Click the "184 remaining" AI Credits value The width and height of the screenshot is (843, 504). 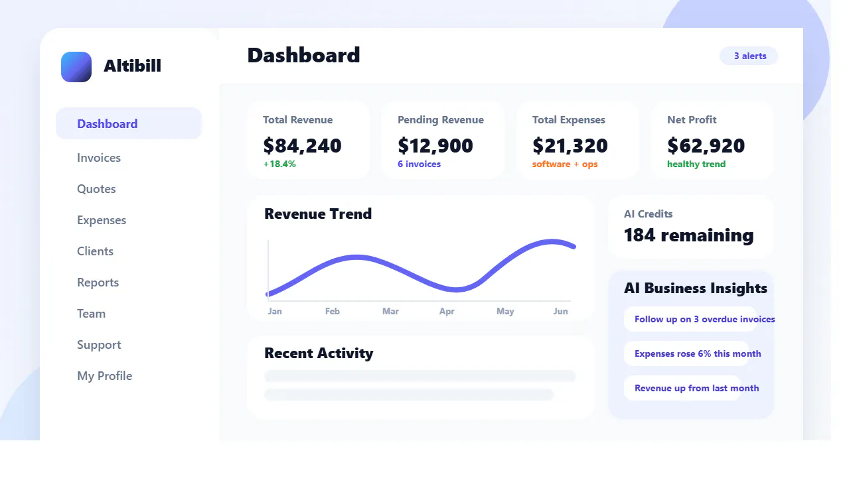[689, 235]
